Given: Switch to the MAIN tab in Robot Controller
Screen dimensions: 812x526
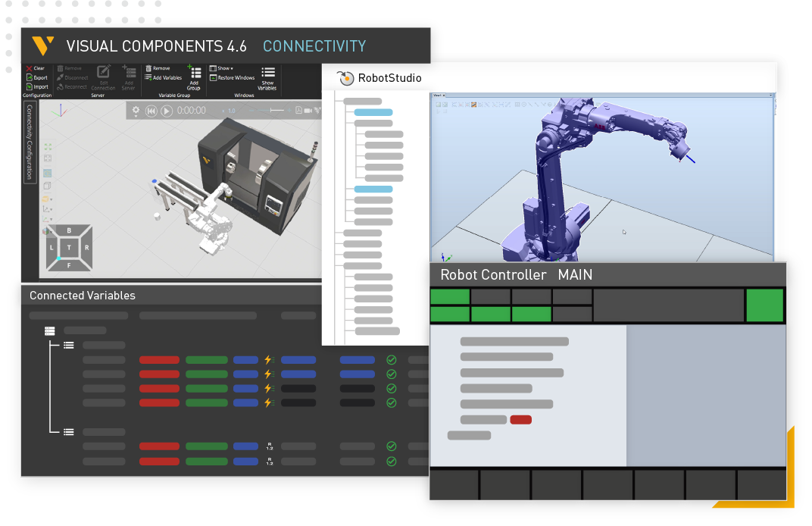Looking at the screenshot, I should point(574,275).
